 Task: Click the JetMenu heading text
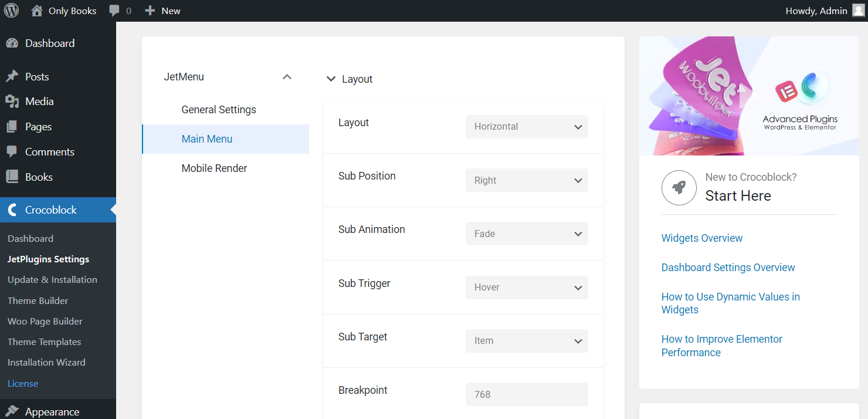tap(184, 77)
